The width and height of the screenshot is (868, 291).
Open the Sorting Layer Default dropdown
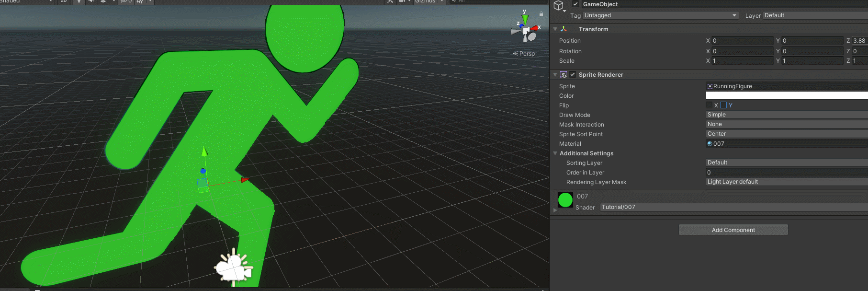click(x=787, y=163)
